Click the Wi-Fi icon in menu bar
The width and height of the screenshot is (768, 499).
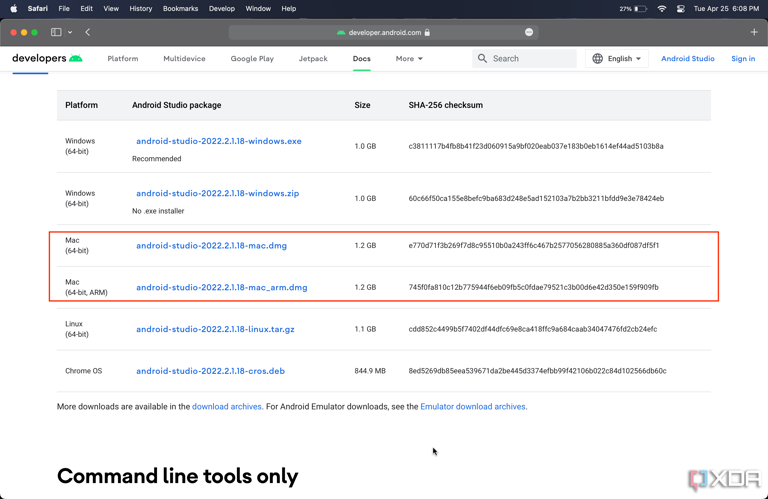click(x=661, y=9)
